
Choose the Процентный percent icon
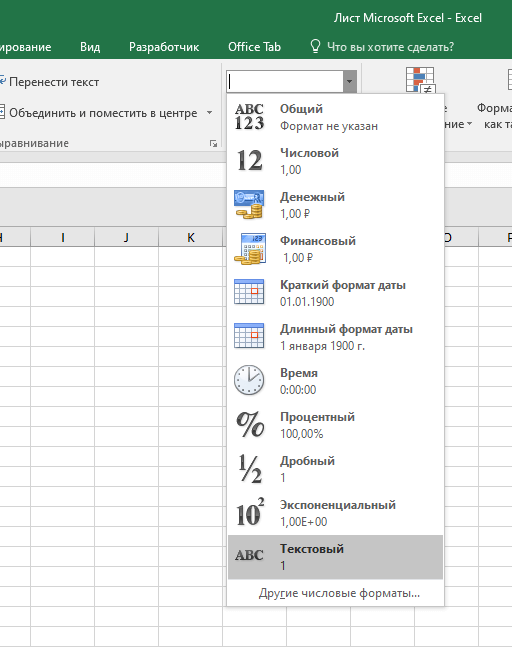click(250, 424)
